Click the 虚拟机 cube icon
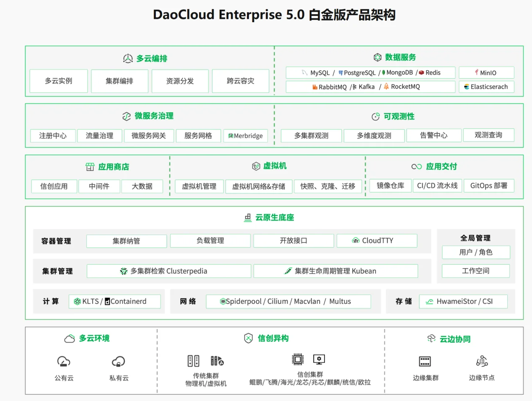This screenshot has height=401, width=532. coord(256,166)
